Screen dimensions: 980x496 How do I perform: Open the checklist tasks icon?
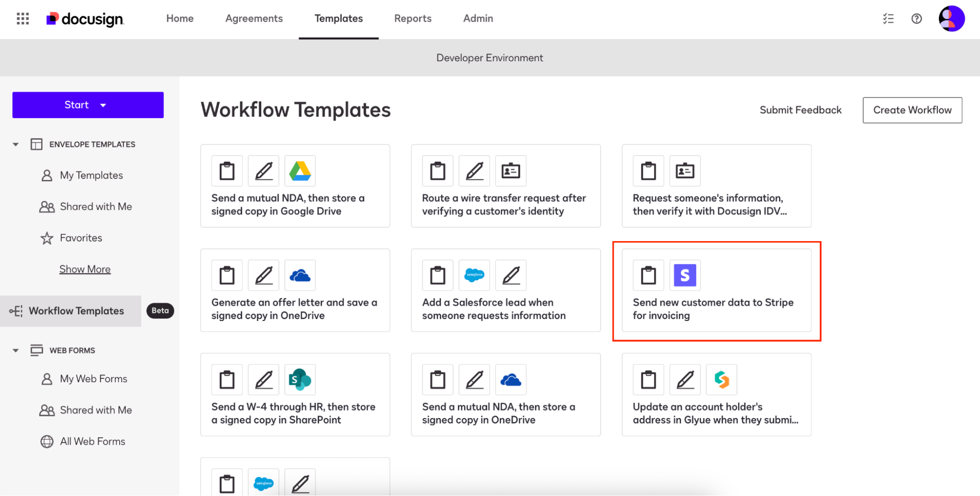coord(888,19)
